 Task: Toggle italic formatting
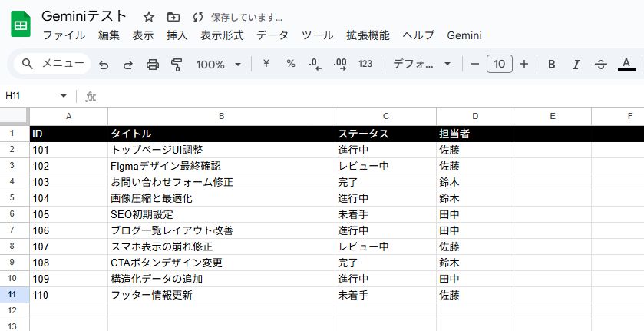click(x=576, y=65)
